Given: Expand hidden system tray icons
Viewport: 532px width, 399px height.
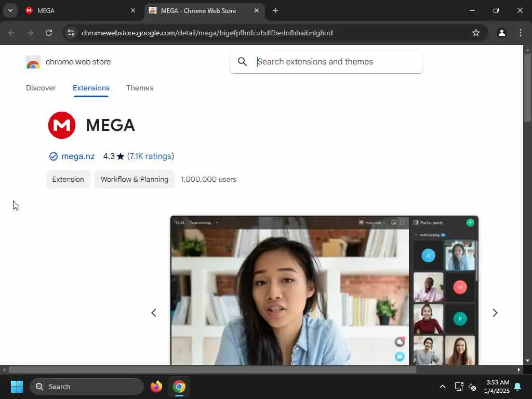Looking at the screenshot, I should pyautogui.click(x=443, y=387).
